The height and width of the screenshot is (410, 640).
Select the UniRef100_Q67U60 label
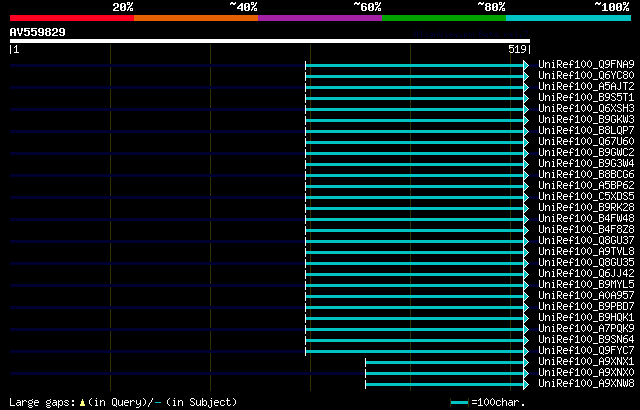point(586,142)
